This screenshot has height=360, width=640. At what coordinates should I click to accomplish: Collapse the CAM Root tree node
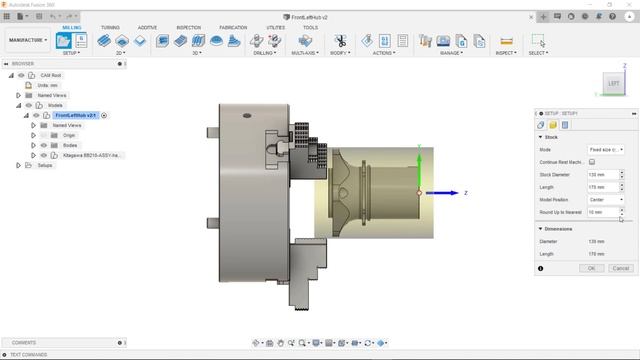(11, 75)
